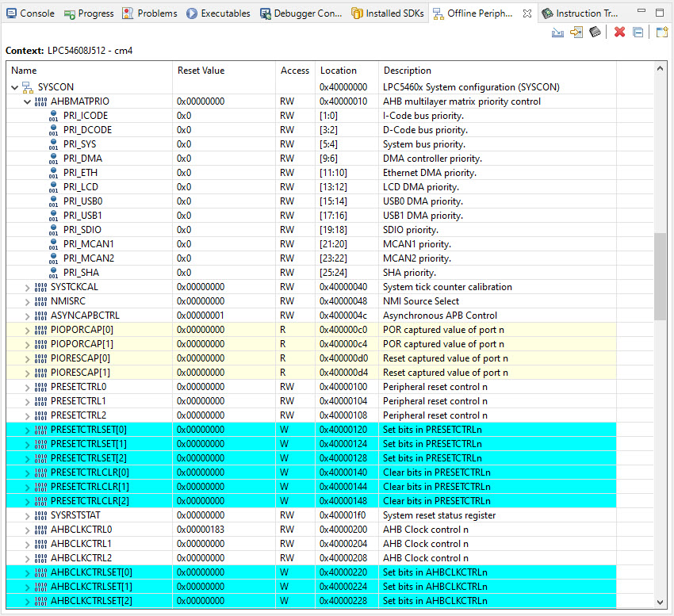Click the PRI_ETH bitfield icon
This screenshot has width=674, height=616.
(53, 173)
